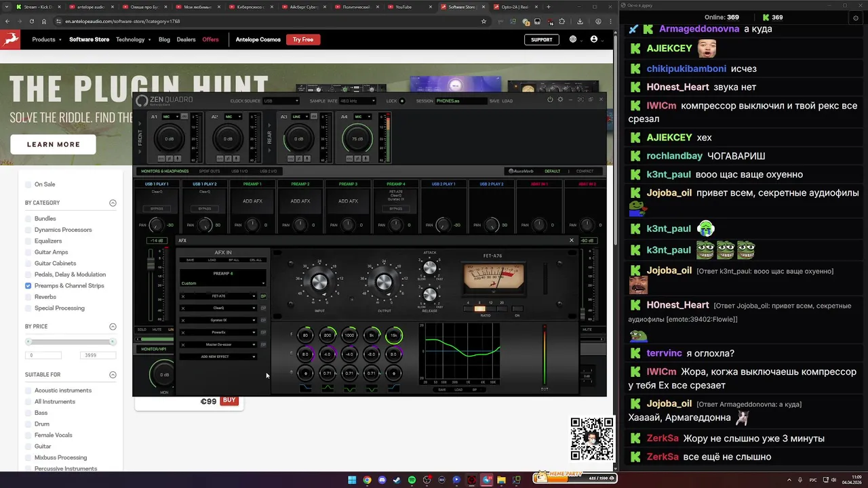
Task: Toggle phantom power button on A1
Action: tap(161, 159)
